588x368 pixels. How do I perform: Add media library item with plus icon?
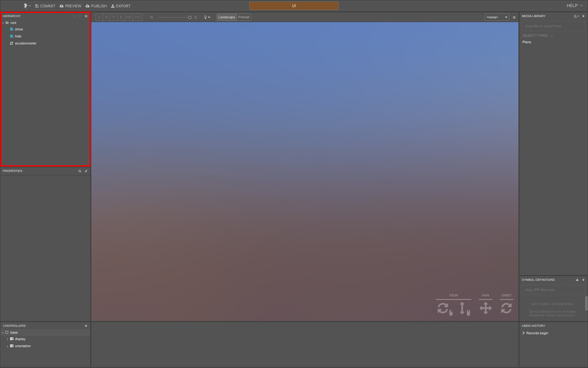583,16
